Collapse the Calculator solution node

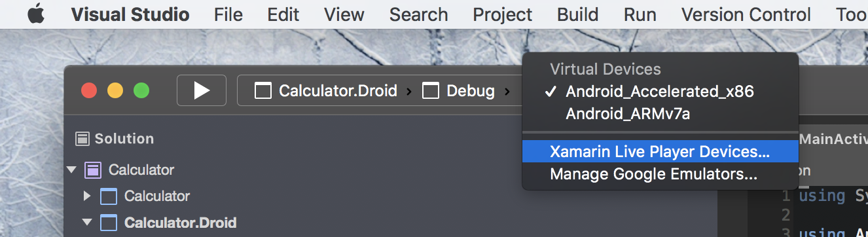point(71,170)
